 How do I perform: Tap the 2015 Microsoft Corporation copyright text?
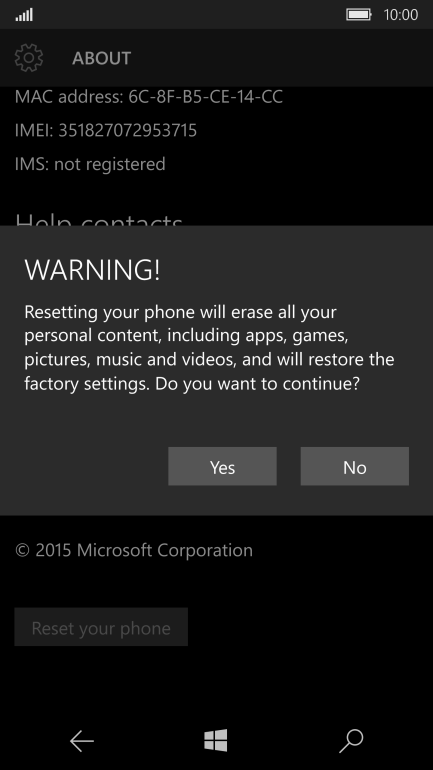(x=134, y=550)
